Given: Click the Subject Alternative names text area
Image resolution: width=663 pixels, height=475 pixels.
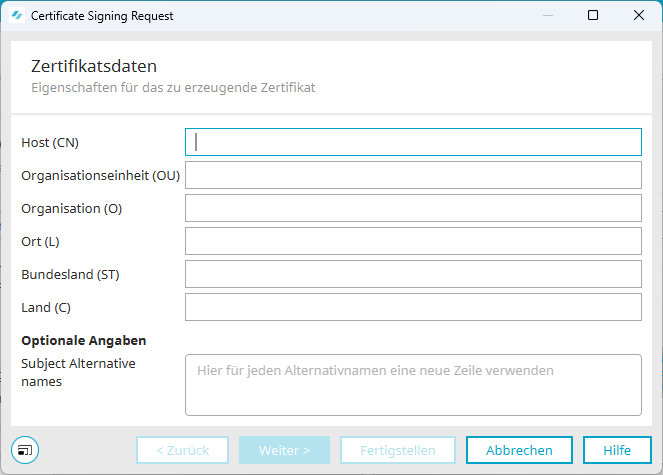Looking at the screenshot, I should 413,385.
